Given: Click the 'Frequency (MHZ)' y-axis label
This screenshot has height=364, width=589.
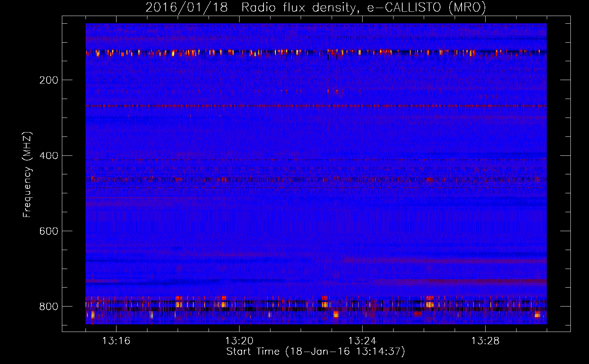Looking at the screenshot, I should coord(27,174).
